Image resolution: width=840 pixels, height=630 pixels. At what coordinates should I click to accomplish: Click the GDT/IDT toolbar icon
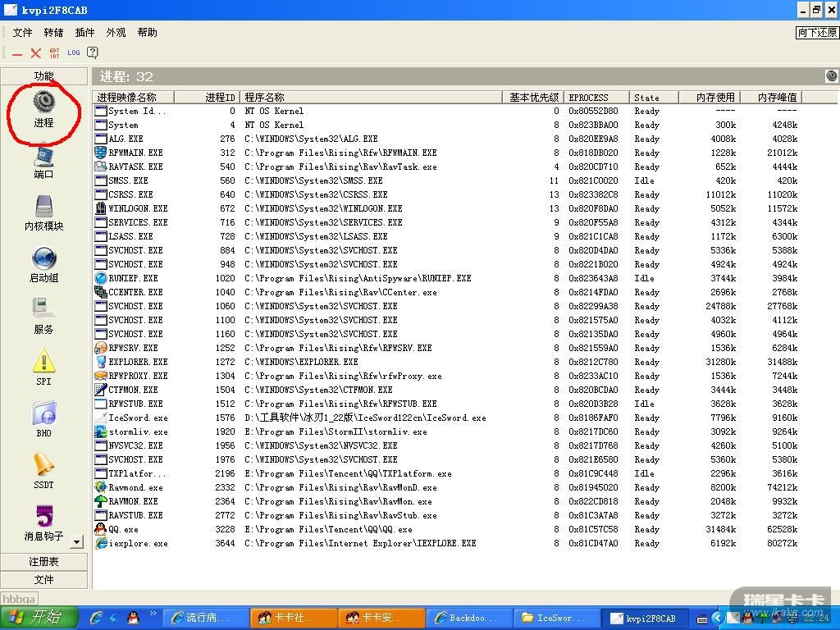(55, 53)
